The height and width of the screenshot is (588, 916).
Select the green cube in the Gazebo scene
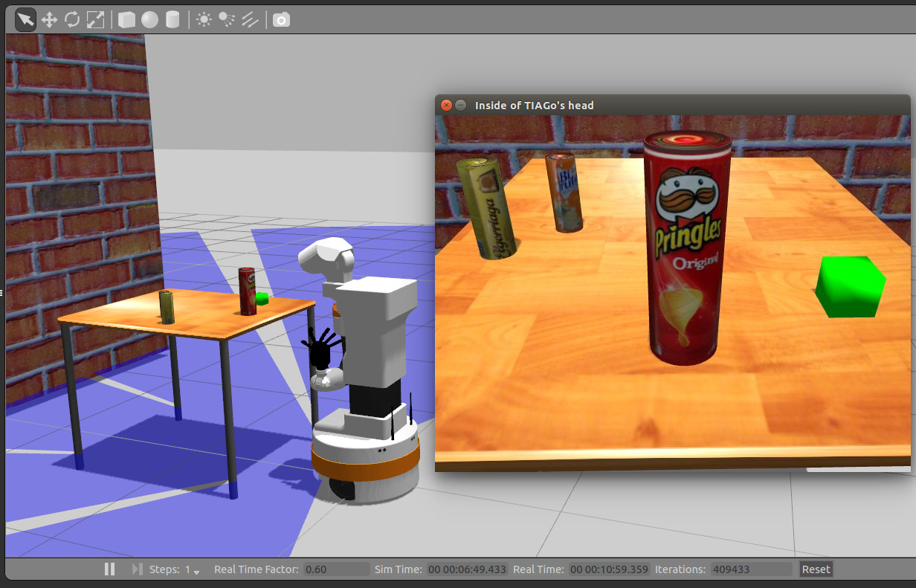(x=262, y=299)
